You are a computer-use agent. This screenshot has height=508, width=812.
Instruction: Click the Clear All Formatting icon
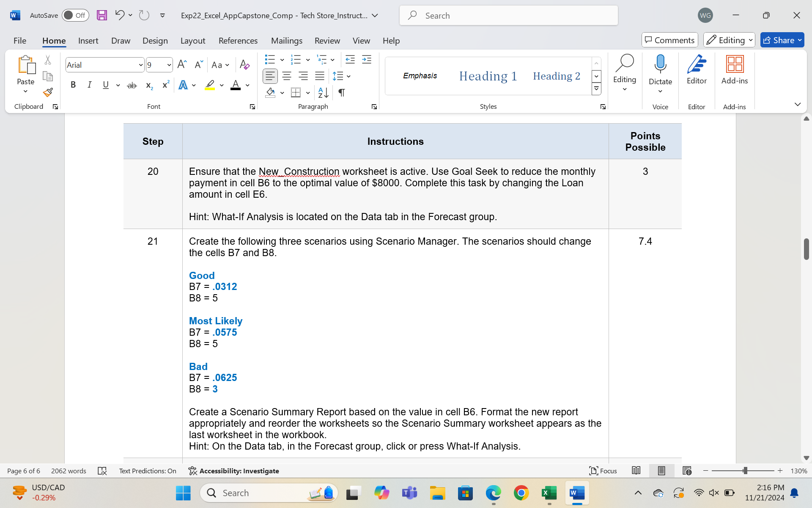(x=244, y=65)
